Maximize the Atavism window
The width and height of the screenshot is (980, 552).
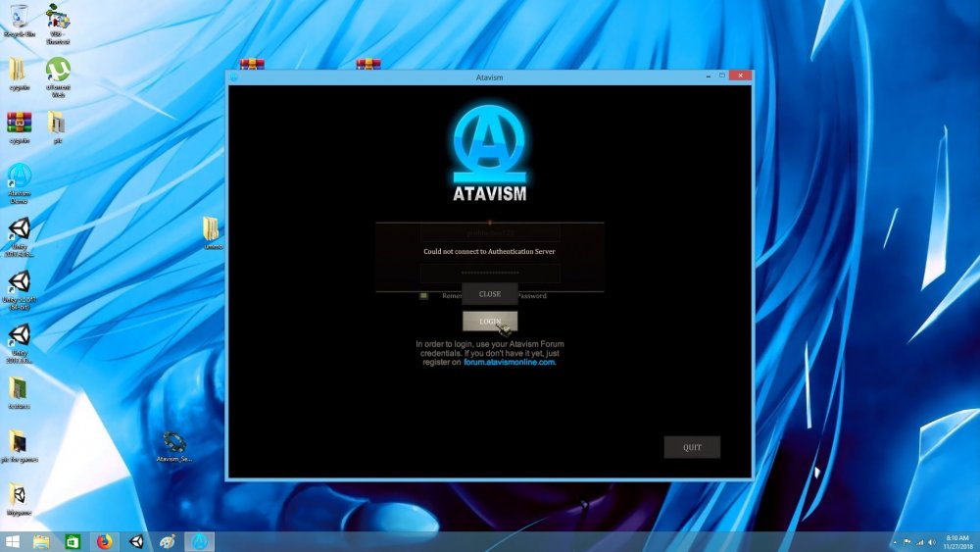722,75
